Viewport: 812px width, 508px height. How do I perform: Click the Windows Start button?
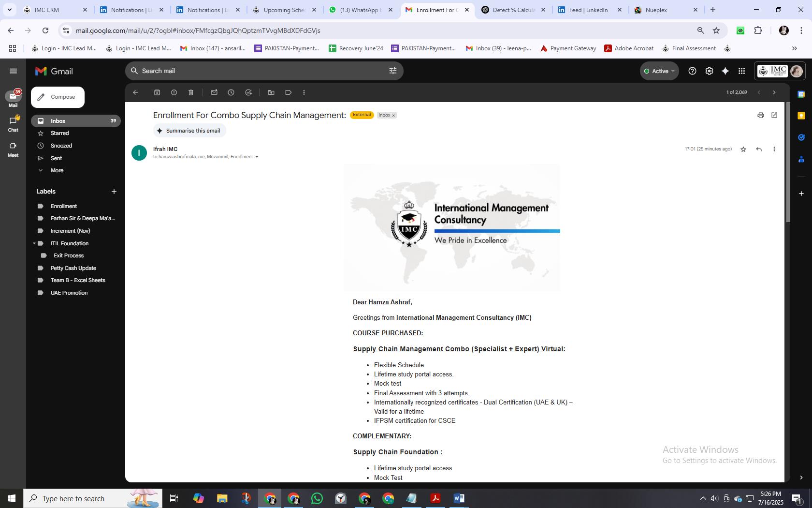click(x=12, y=498)
